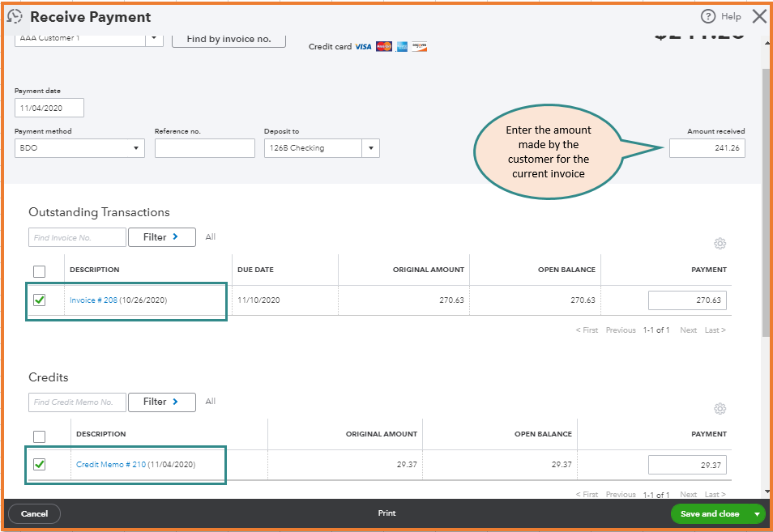Click Print in the footer
The height and width of the screenshot is (532, 773).
pos(387,513)
